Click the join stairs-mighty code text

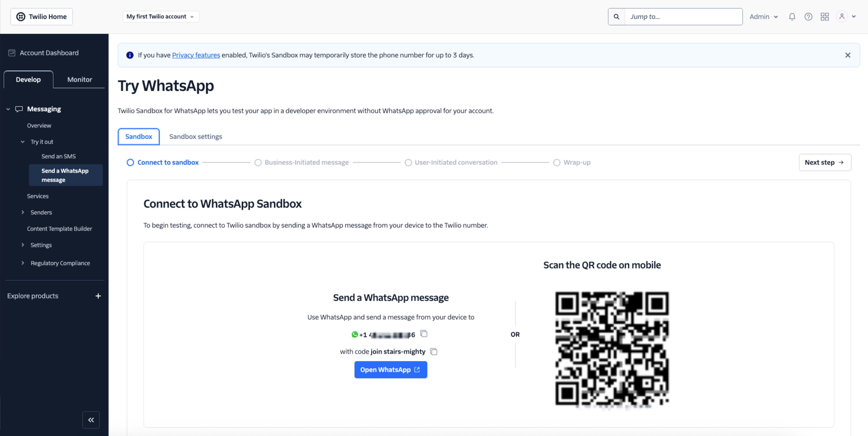(x=398, y=352)
